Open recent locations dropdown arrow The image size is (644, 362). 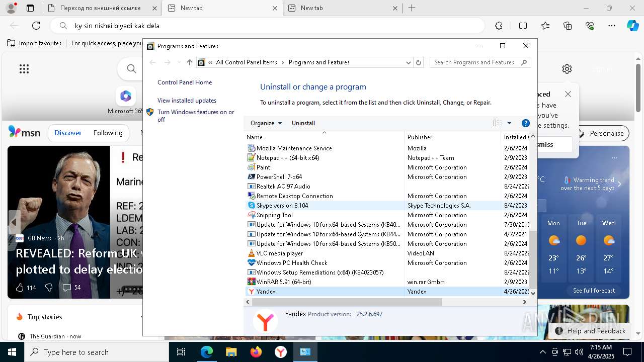179,62
